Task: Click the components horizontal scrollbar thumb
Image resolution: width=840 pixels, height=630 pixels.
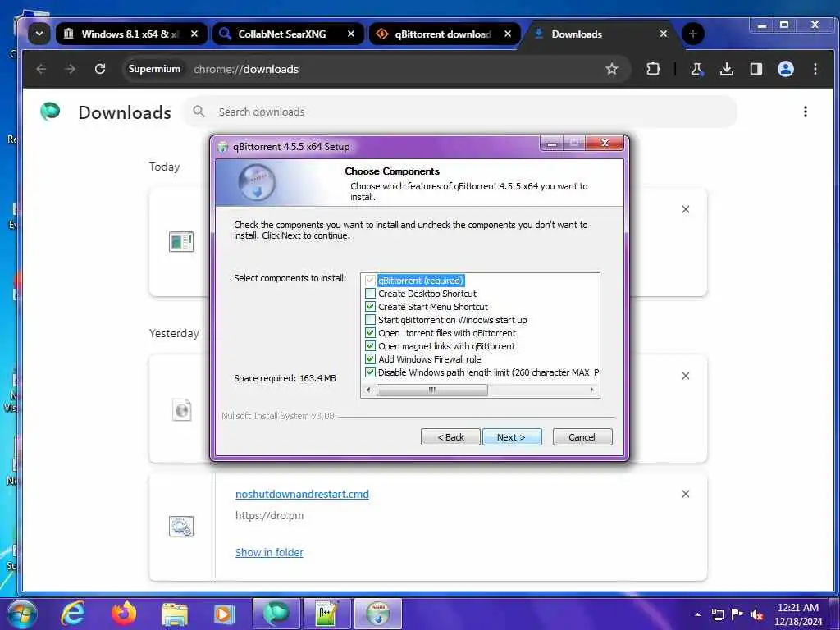Action: tap(431, 390)
